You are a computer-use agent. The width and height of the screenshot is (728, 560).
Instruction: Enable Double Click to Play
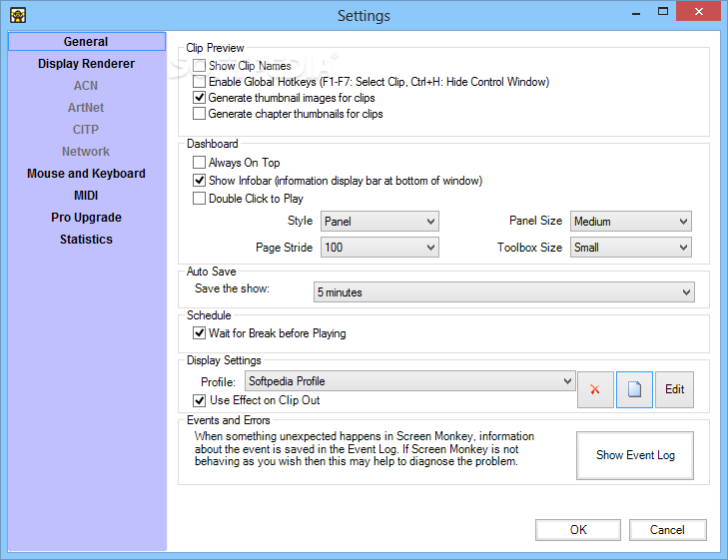tap(199, 199)
